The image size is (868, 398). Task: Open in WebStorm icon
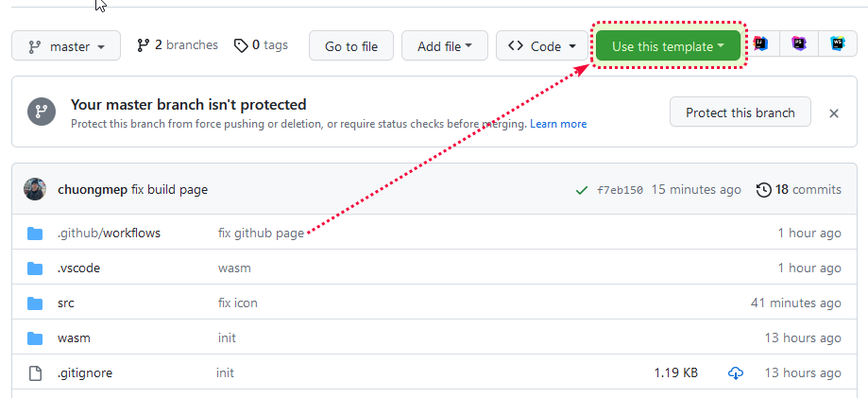point(837,44)
